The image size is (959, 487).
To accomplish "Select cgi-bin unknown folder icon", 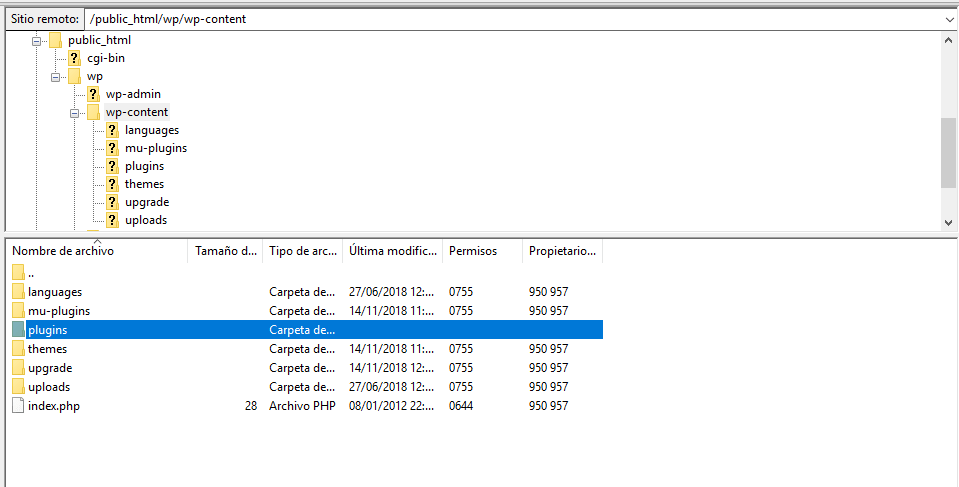I will 75,59.
